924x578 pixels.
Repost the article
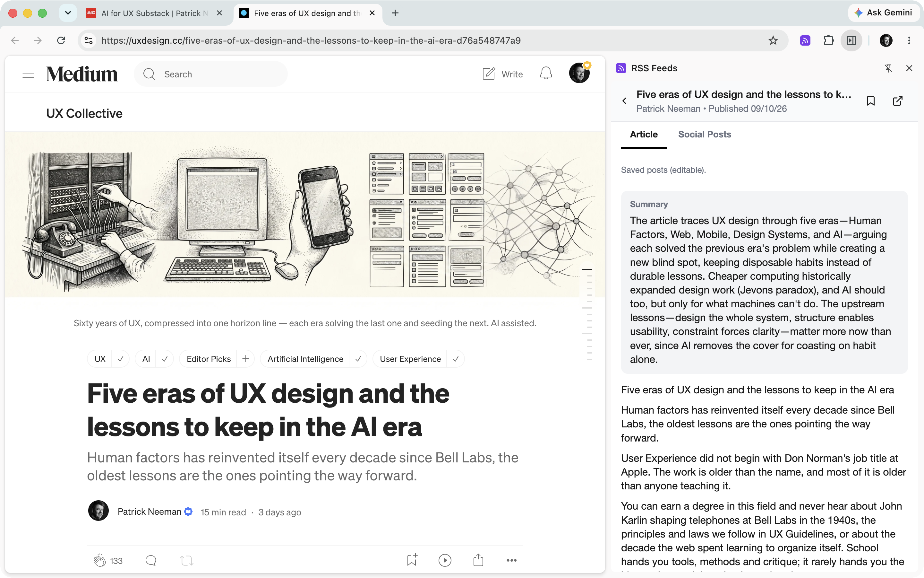187,560
